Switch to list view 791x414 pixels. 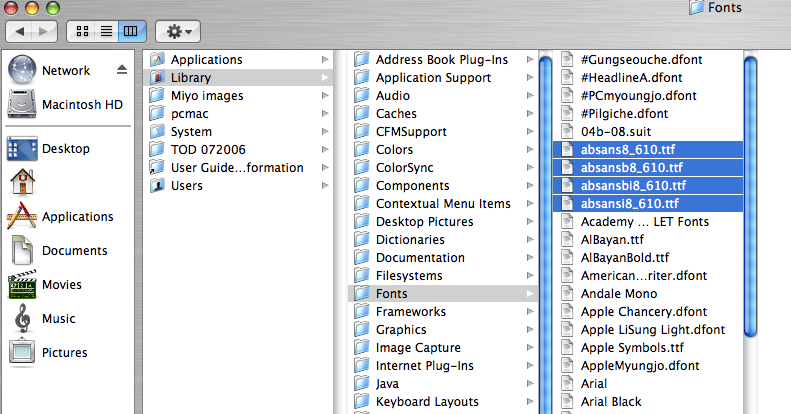click(106, 32)
